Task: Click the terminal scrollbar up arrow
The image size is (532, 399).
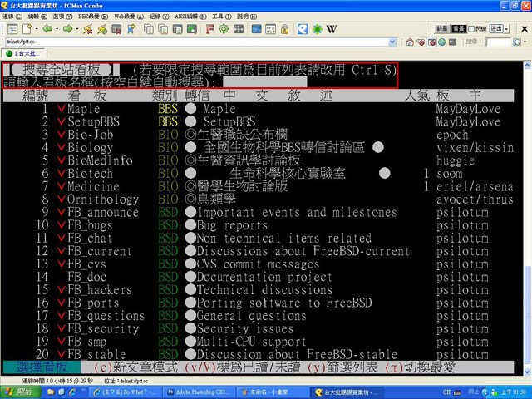Action: 528,65
